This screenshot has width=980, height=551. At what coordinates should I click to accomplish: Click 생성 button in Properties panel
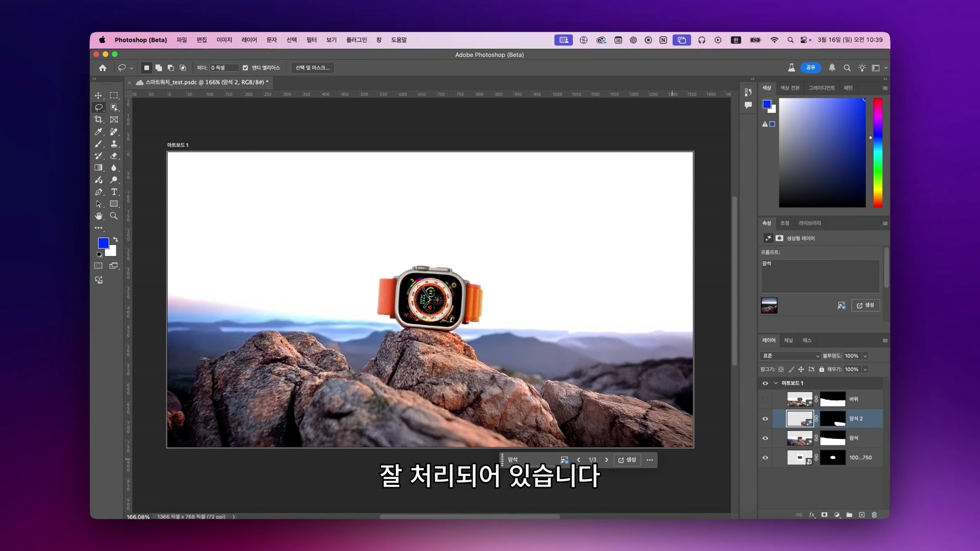coord(866,305)
